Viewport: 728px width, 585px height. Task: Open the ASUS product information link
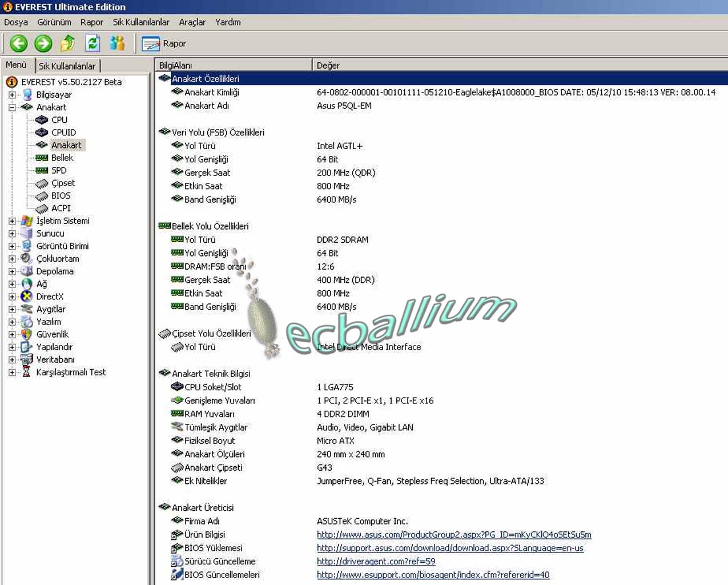point(454,535)
